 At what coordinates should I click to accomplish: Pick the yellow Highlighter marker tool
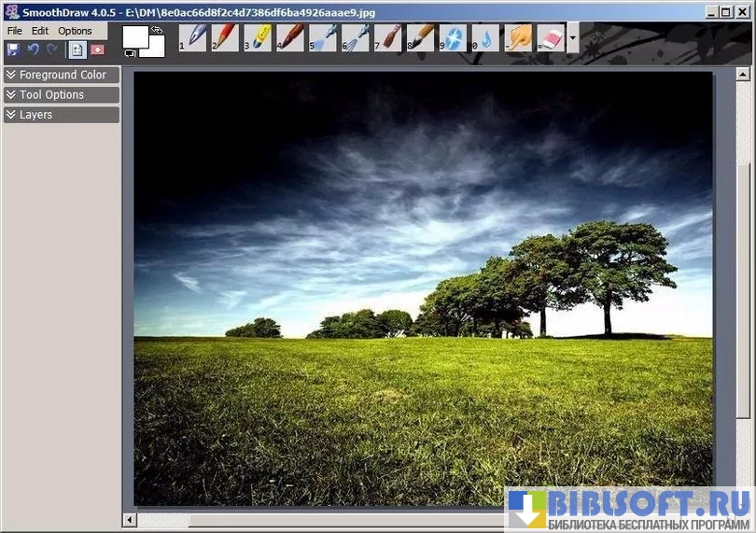pyautogui.click(x=259, y=37)
